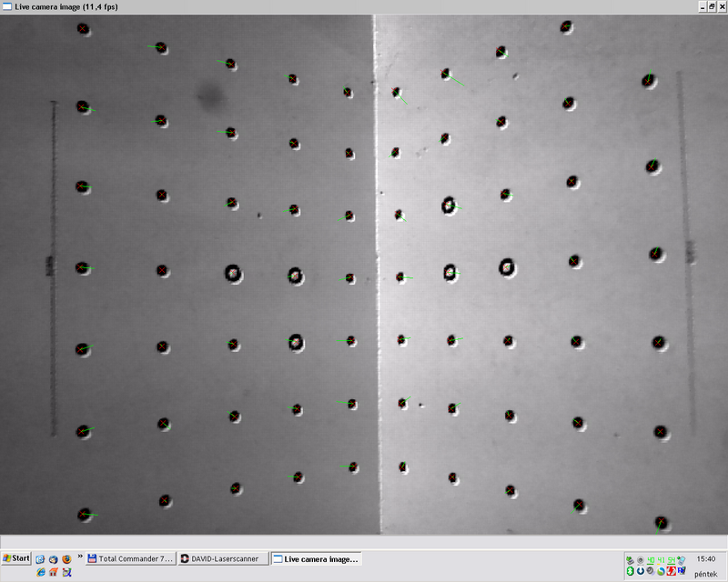Click the blue circular arrow tray icon
The width and height of the screenshot is (728, 582).
click(x=641, y=571)
